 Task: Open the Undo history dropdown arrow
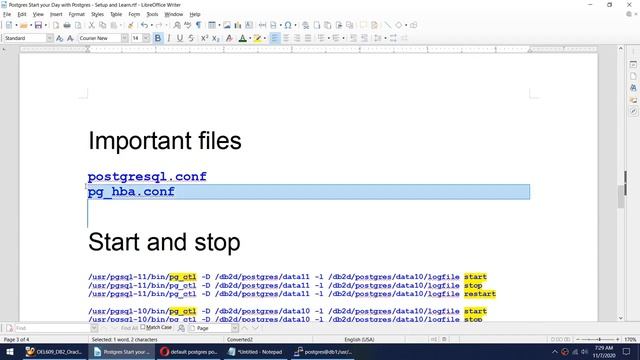point(151,25)
